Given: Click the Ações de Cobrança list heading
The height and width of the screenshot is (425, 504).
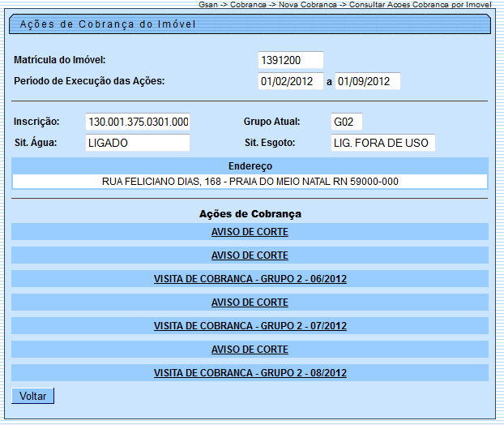Looking at the screenshot, I should click(x=250, y=214).
